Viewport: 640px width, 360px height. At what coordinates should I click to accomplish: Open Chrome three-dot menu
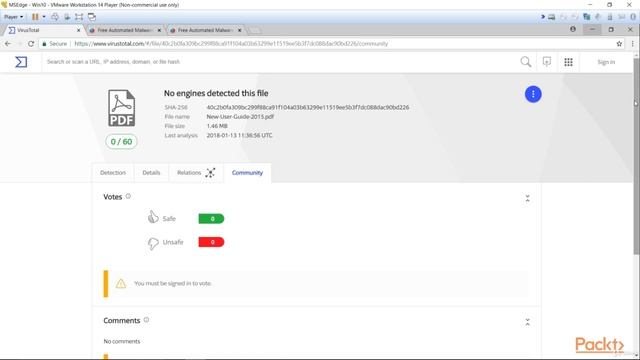tap(632, 44)
